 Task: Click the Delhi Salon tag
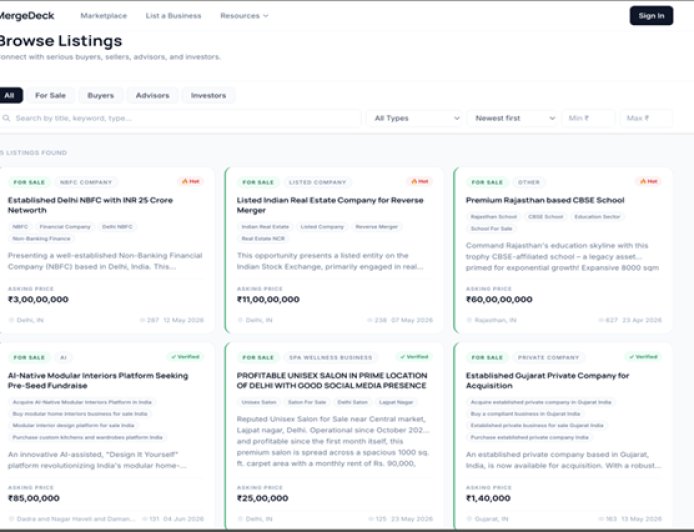[352, 402]
